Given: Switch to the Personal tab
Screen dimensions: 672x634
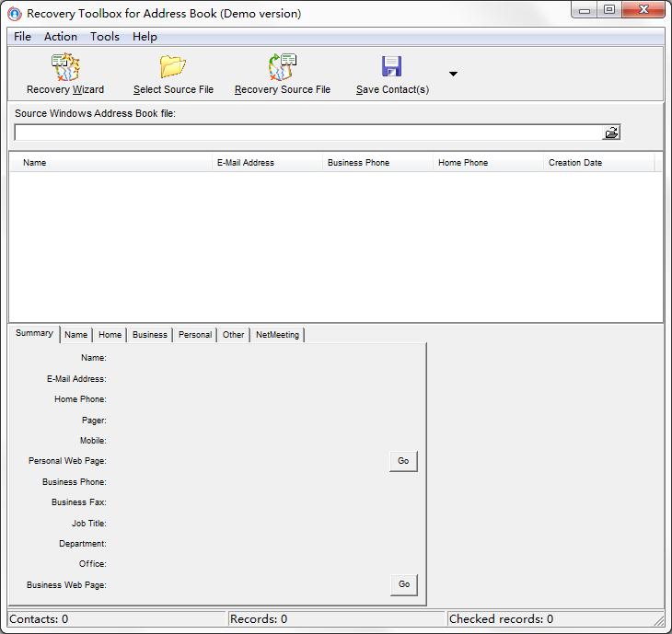Looking at the screenshot, I should tap(195, 335).
